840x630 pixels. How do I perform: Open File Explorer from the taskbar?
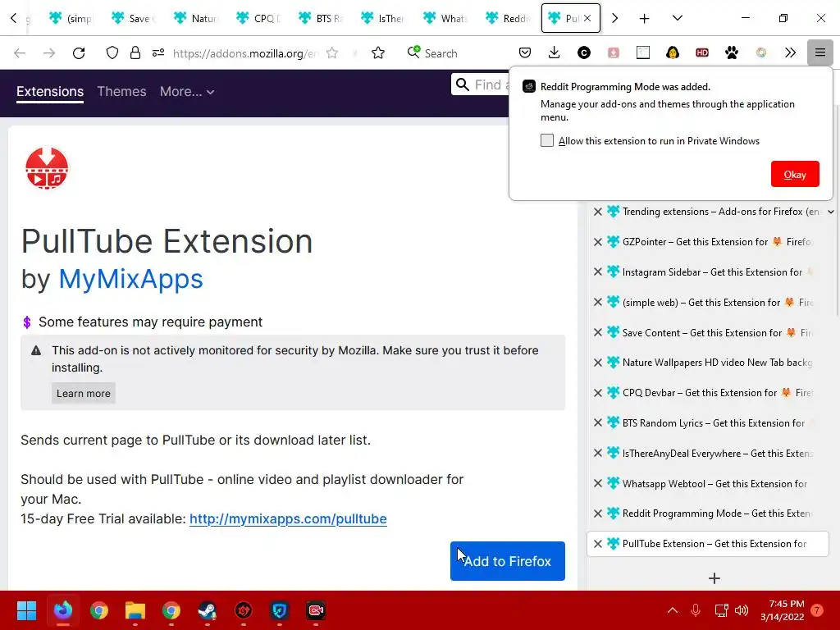[x=135, y=610]
